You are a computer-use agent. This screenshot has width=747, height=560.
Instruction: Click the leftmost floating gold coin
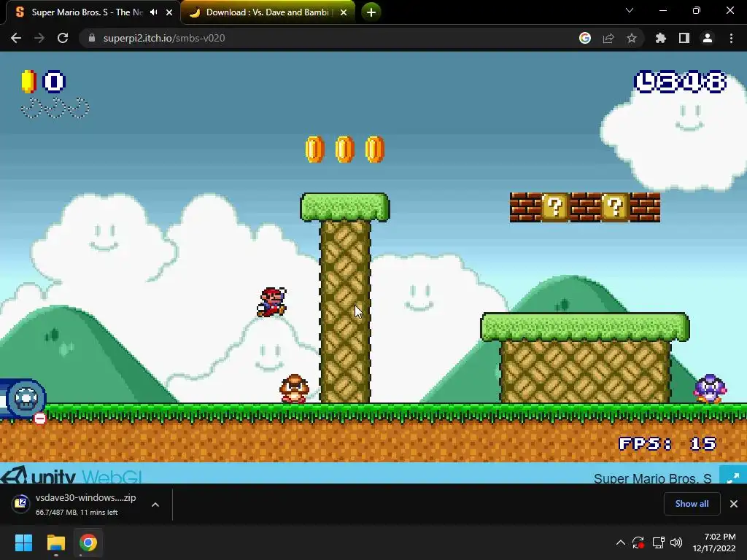point(315,149)
